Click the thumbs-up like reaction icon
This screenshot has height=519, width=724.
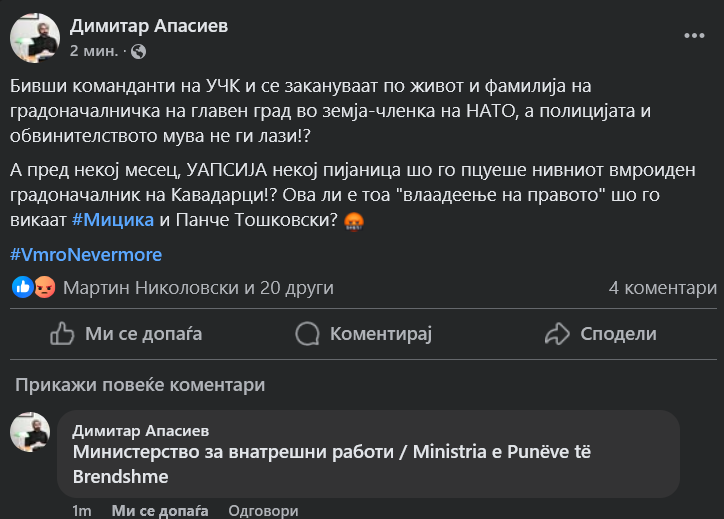[23, 288]
